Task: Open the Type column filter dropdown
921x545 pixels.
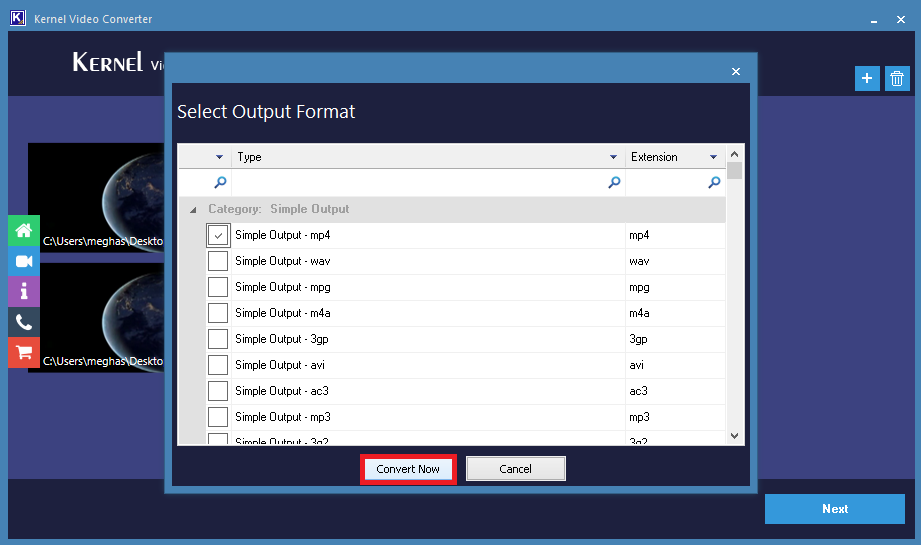Action: 613,158
